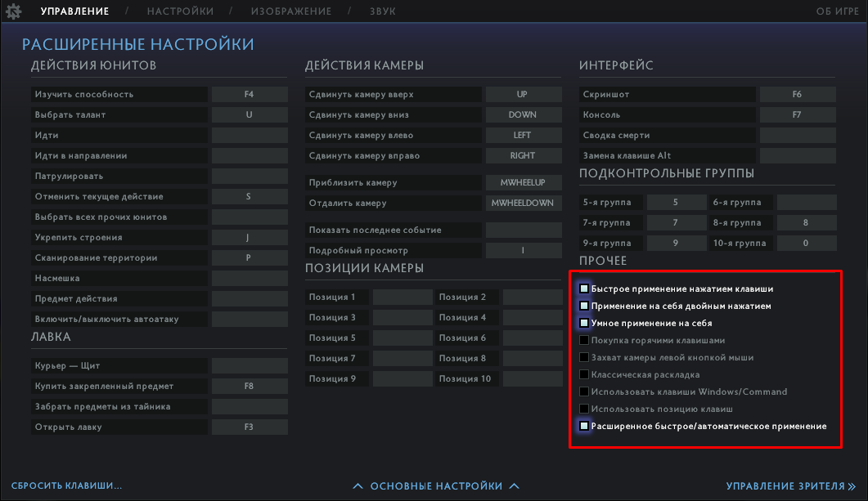Toggle Расширенное быстрое/автоматическое применение checkbox
The width and height of the screenshot is (868, 501).
(x=584, y=426)
